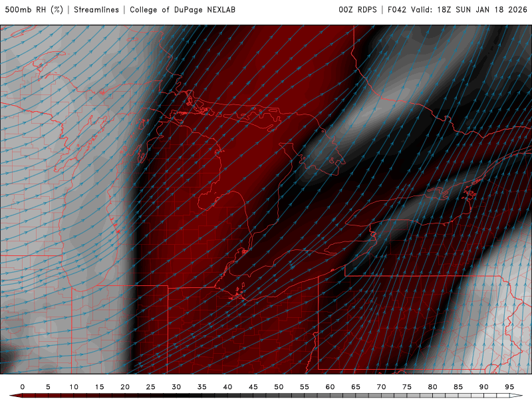This screenshot has width=532, height=399.
Task: Click the colorbar label "70"
Action: (381, 387)
